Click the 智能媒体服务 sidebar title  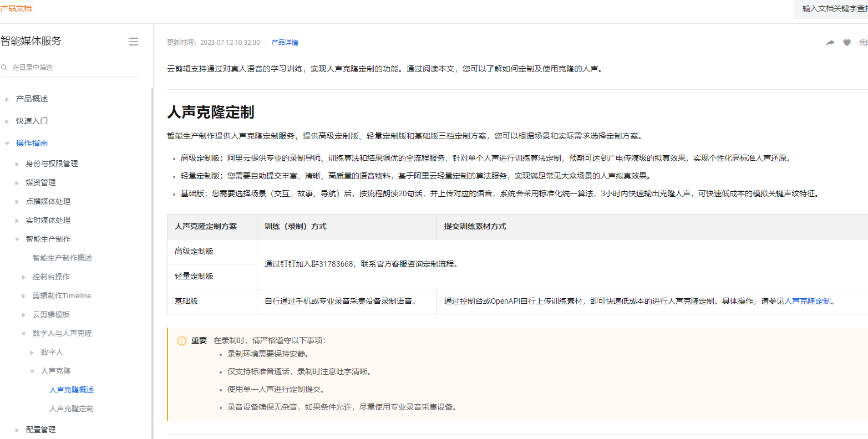click(x=31, y=41)
